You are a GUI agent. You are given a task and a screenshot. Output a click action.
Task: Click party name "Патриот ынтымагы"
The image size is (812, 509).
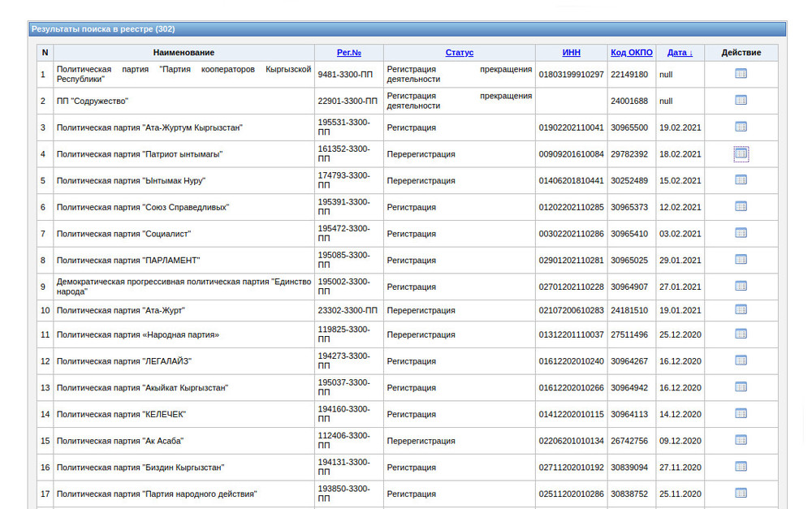point(140,153)
